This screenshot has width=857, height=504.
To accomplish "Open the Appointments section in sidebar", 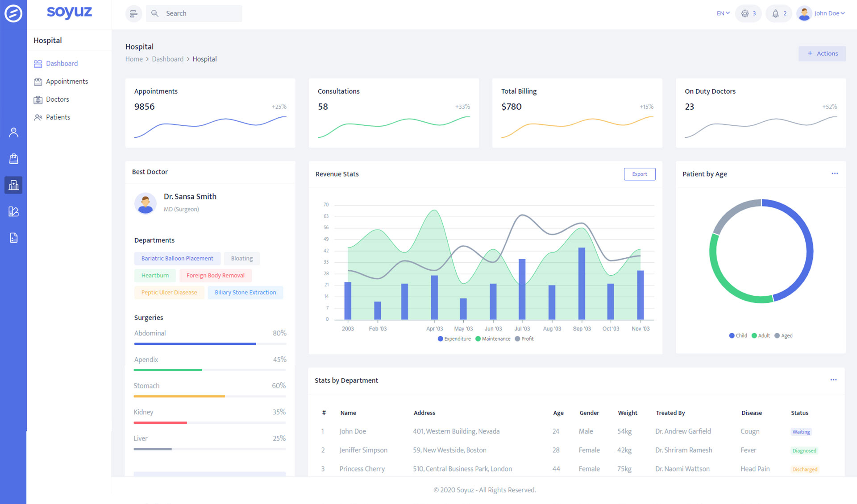I will [x=67, y=81].
